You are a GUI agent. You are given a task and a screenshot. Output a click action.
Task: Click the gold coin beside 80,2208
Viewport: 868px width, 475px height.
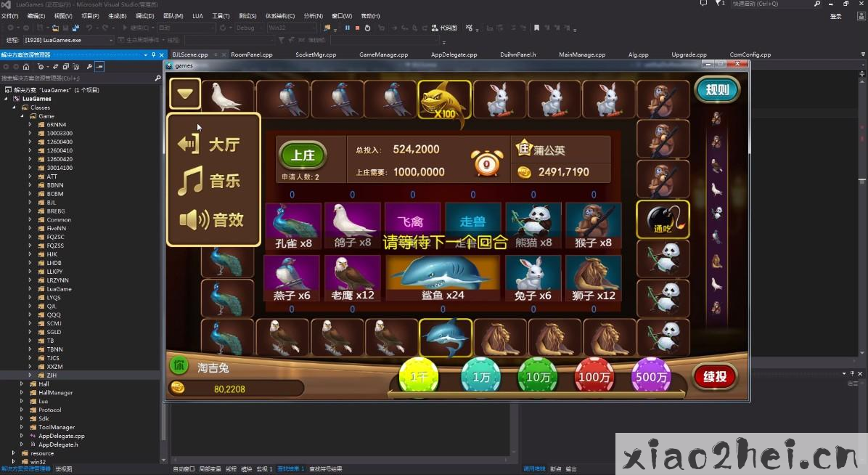pos(177,387)
